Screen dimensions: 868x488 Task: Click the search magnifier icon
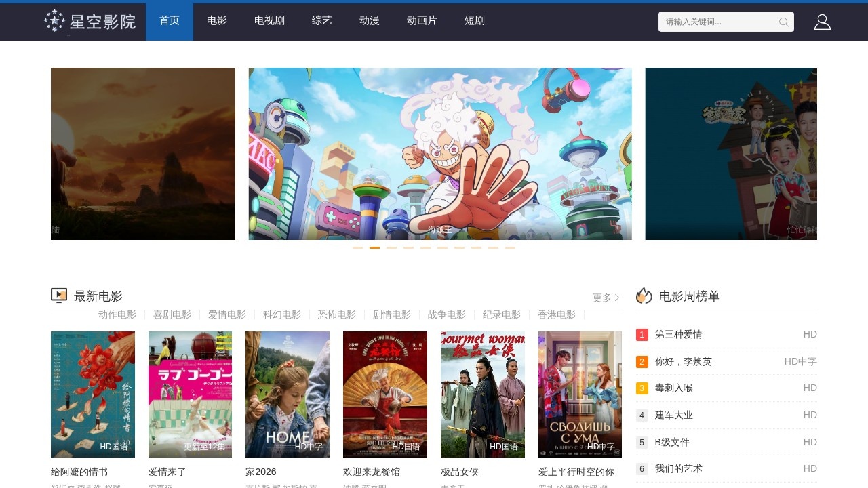[x=784, y=22]
